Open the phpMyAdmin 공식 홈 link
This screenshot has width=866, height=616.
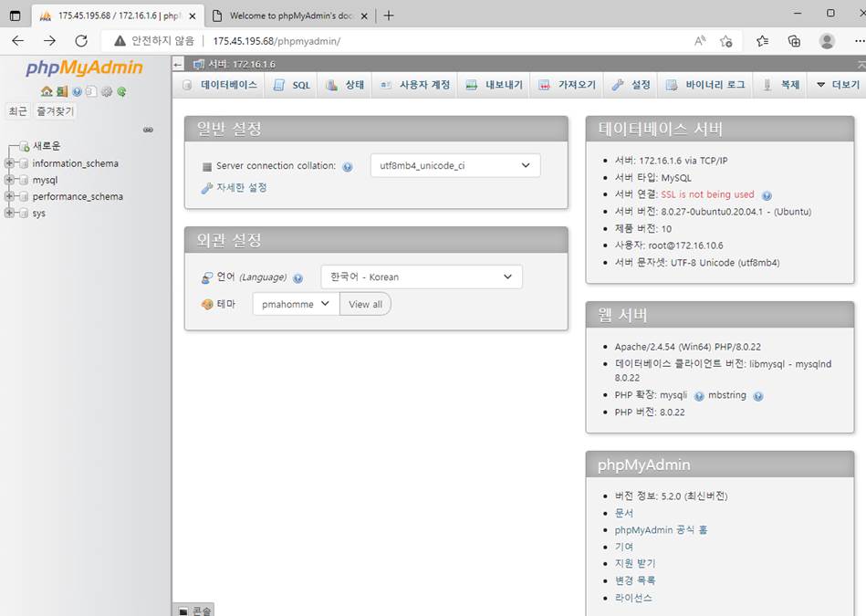[x=661, y=530]
